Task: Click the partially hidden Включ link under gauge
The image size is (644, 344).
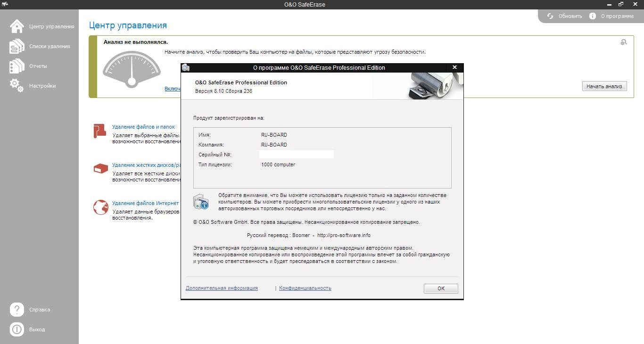Action: (x=173, y=89)
